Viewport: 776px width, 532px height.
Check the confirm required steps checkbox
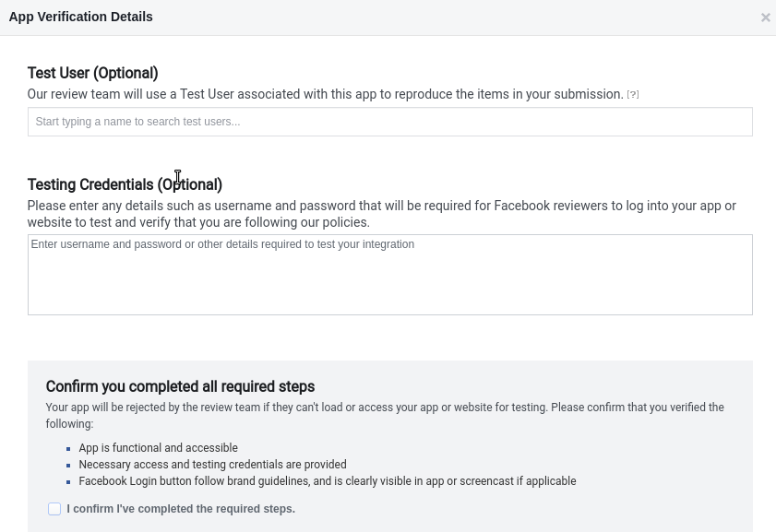[x=54, y=509]
